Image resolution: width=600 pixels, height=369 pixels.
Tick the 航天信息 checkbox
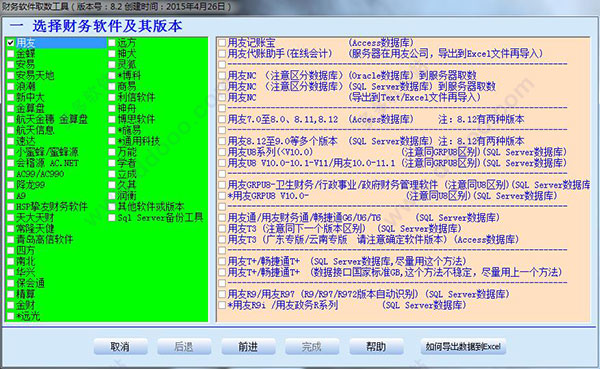pyautogui.click(x=11, y=130)
